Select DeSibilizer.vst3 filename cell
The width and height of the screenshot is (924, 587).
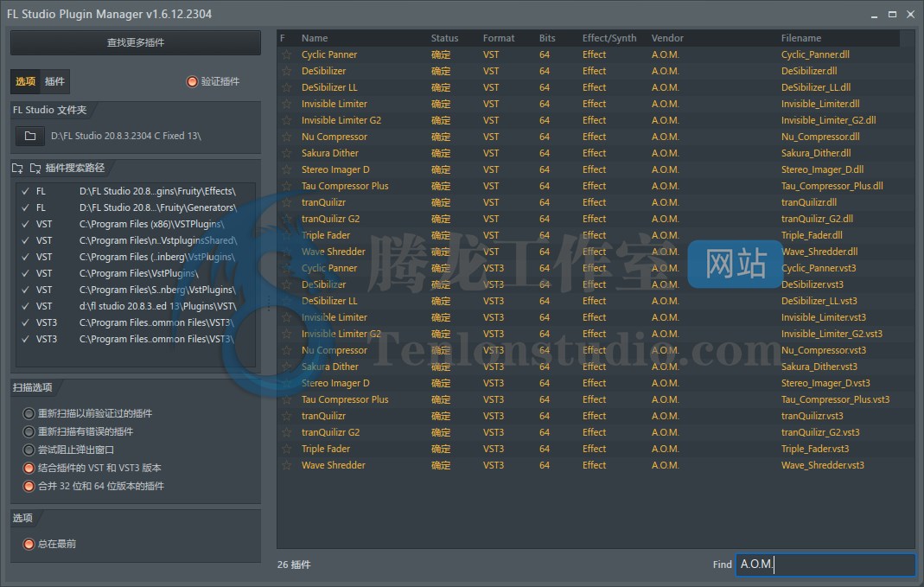click(x=812, y=284)
